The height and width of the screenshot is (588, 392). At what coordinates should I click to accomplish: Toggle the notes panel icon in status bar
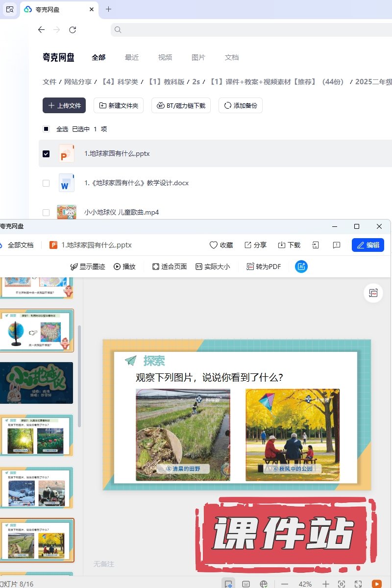(x=246, y=584)
